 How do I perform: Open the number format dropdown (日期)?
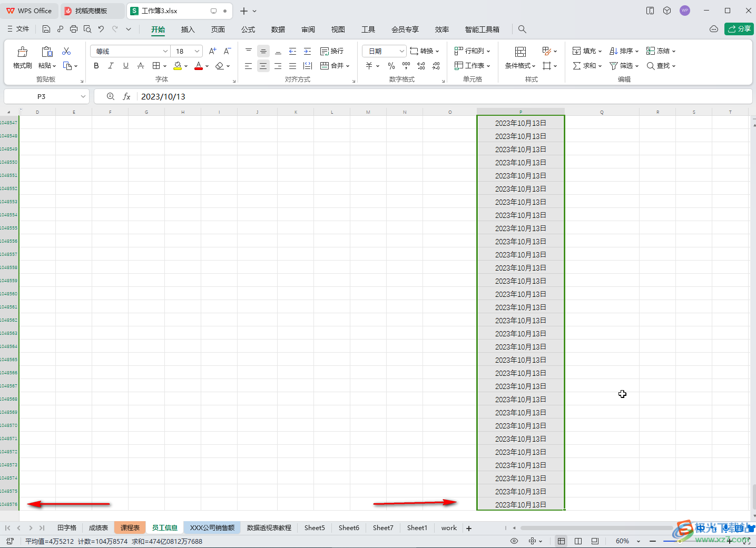tap(402, 51)
